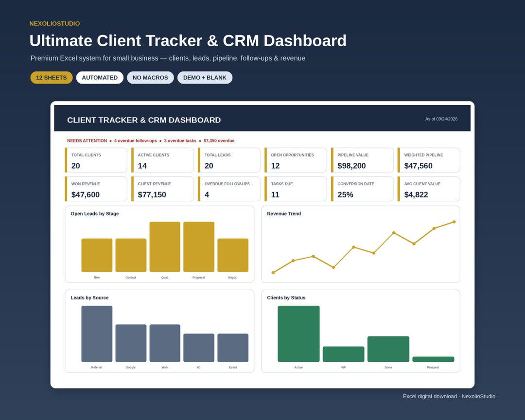Open the Total Leads card
Screen dimensions: 525x420
[x=229, y=160]
